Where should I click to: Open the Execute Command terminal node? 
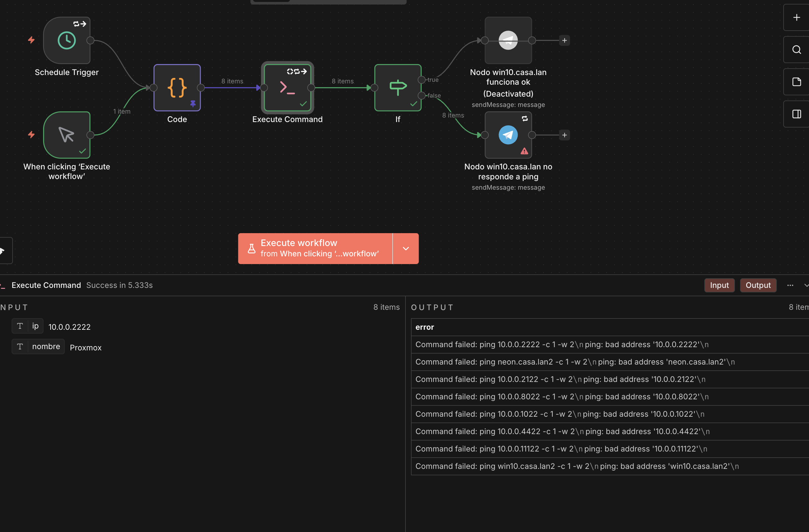(x=287, y=88)
